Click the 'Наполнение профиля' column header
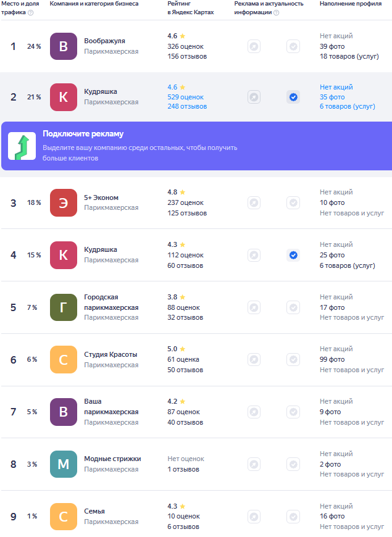 click(351, 4)
